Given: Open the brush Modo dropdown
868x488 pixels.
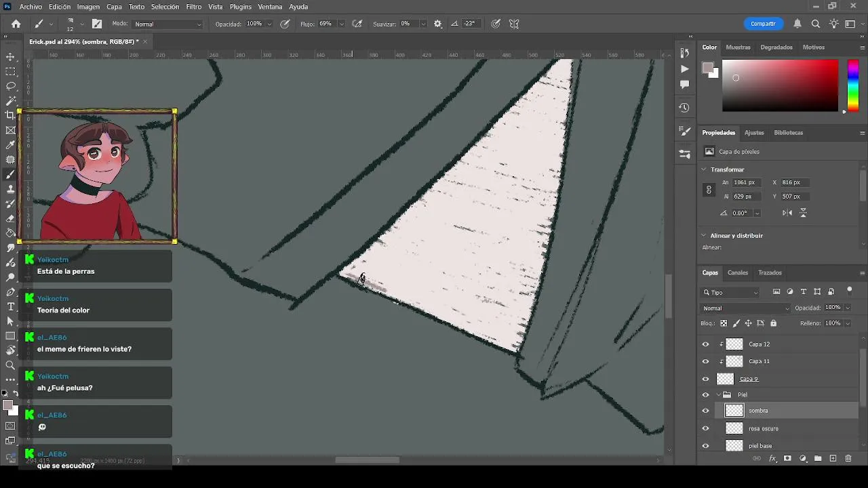Looking at the screenshot, I should click(167, 24).
